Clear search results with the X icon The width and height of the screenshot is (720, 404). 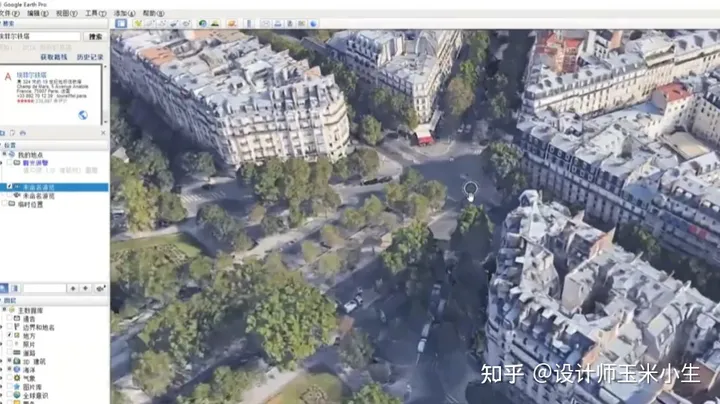coord(103,133)
